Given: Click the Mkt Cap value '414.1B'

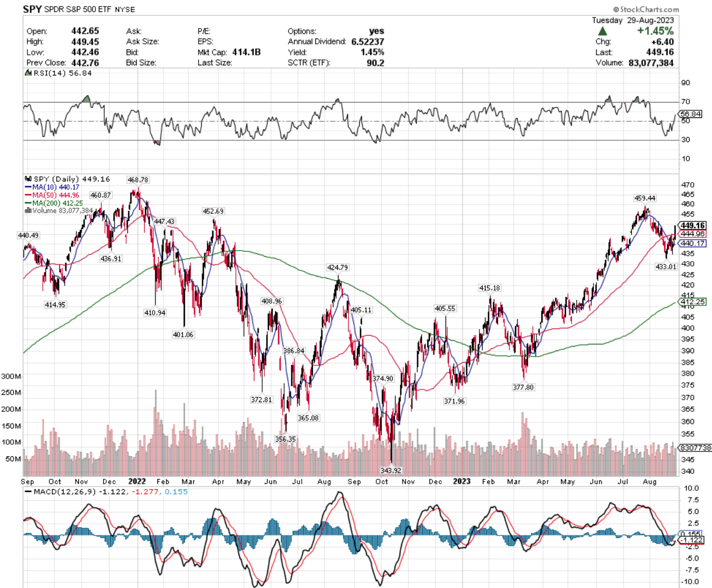Looking at the screenshot, I should click(246, 52).
